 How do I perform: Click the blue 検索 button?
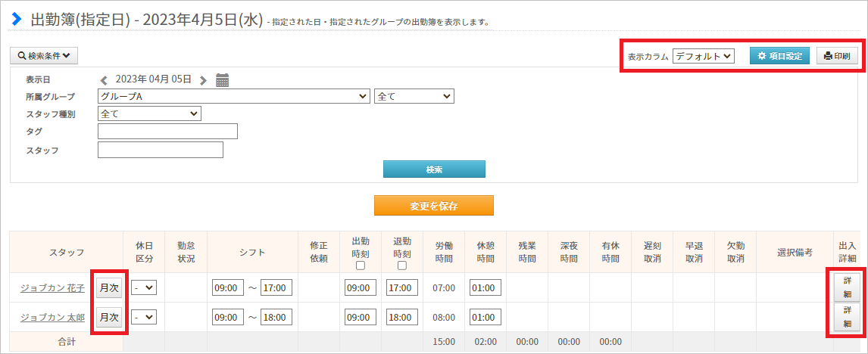[434, 169]
